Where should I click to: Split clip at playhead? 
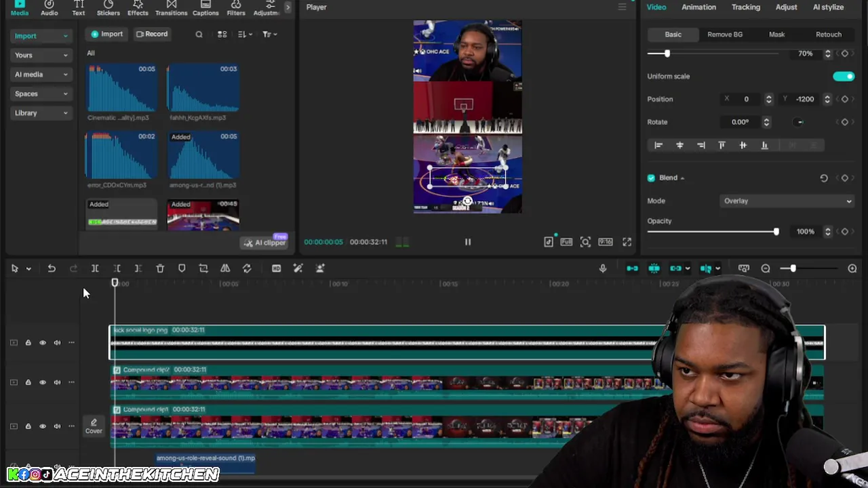[95, 268]
